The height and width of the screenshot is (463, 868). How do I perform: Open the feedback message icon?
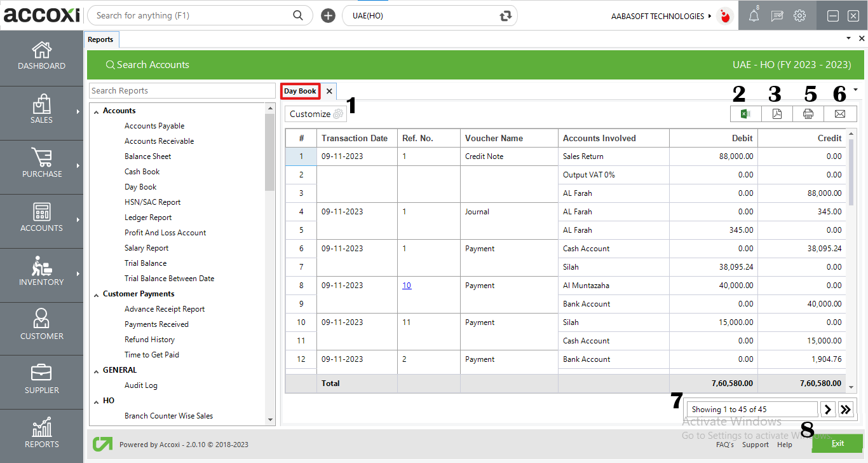(776, 15)
